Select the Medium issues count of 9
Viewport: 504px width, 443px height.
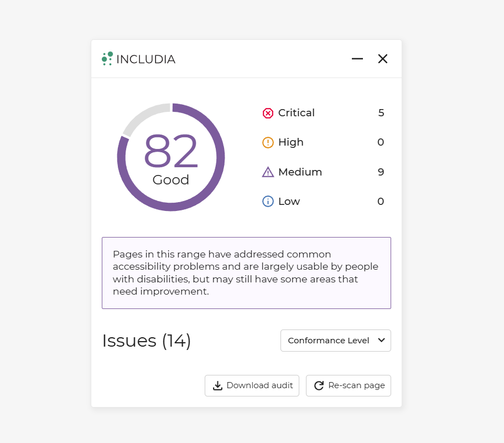[381, 172]
